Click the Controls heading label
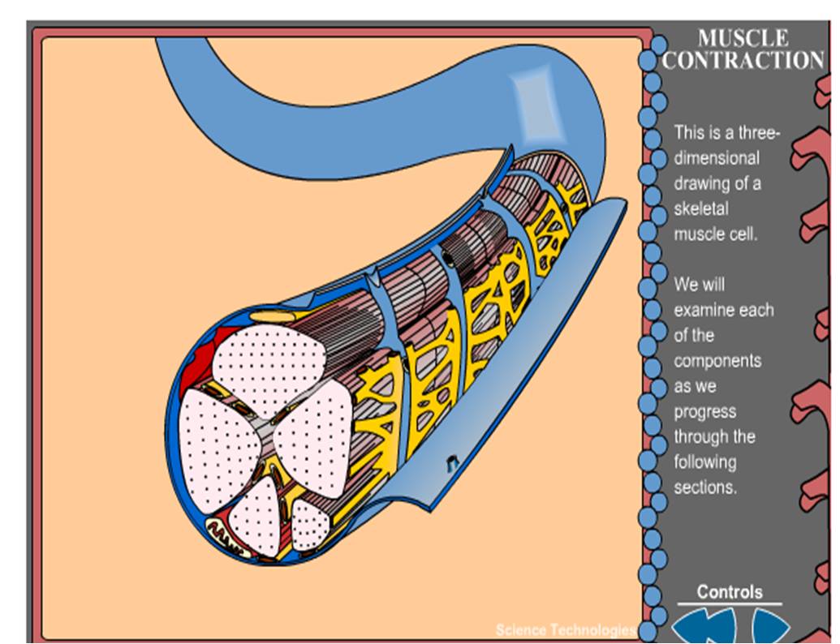The height and width of the screenshot is (644, 840). (x=729, y=592)
